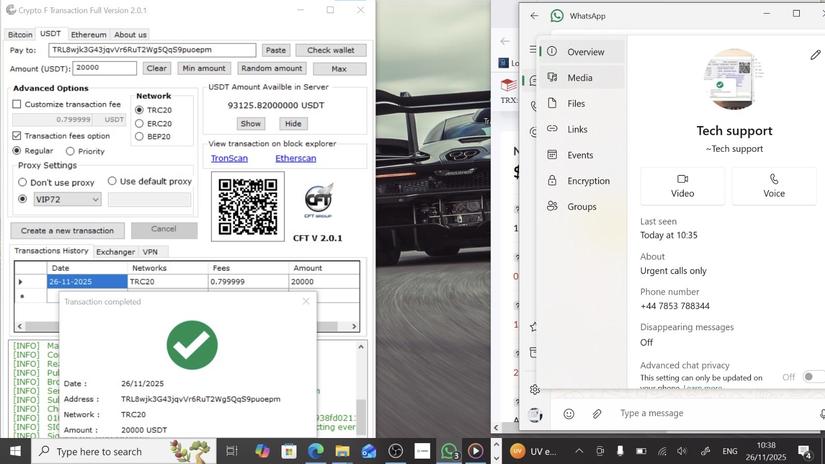The height and width of the screenshot is (464, 825).
Task: Open the Microsoft Store taskbar icon
Action: pos(289,451)
